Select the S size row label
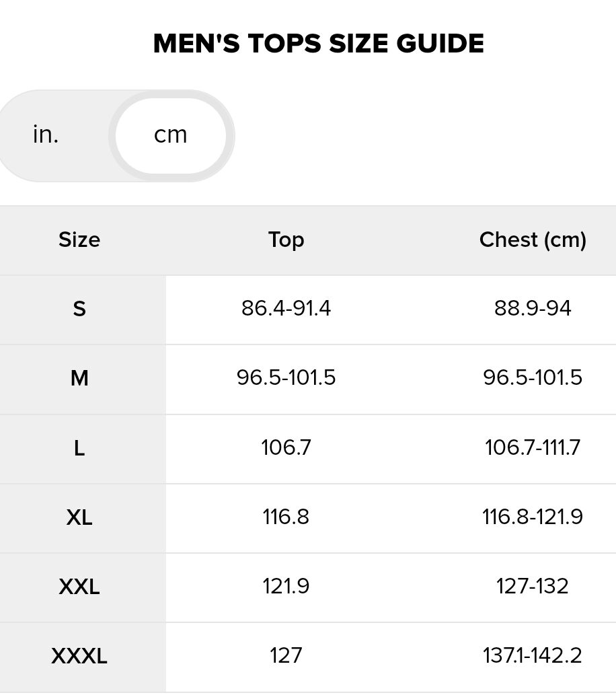 click(x=79, y=309)
